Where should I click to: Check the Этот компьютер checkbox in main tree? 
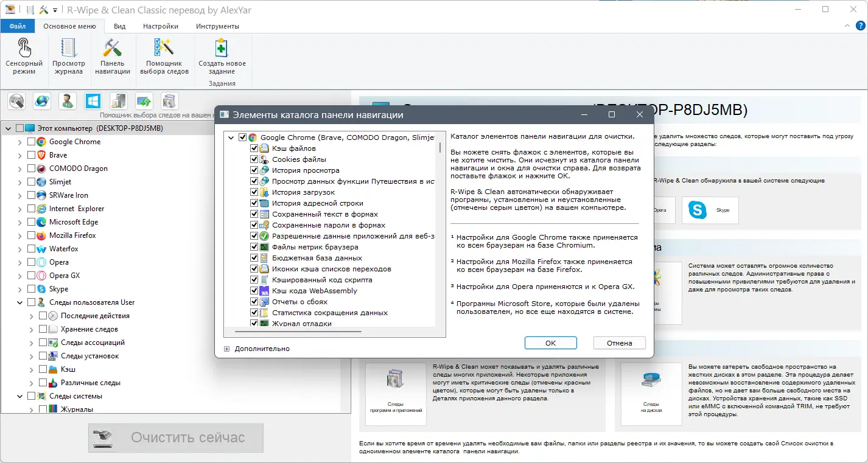[x=19, y=128]
